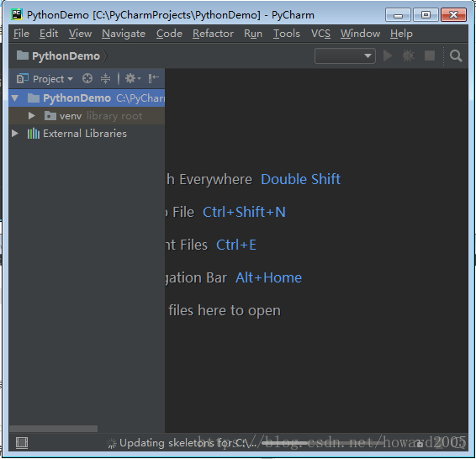Close the PyCharm window
Screen dimensions: 476x459
pyautogui.click(x=453, y=15)
